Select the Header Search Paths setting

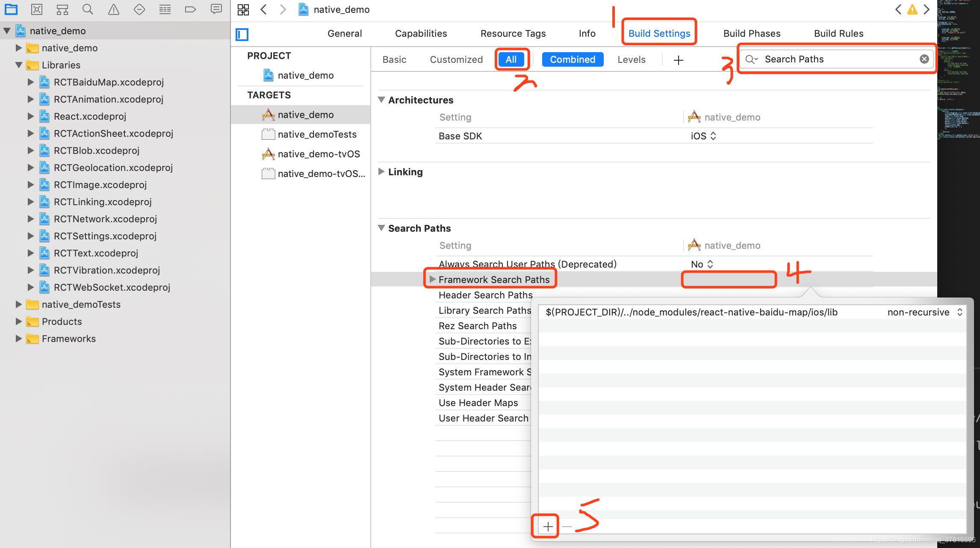click(485, 295)
